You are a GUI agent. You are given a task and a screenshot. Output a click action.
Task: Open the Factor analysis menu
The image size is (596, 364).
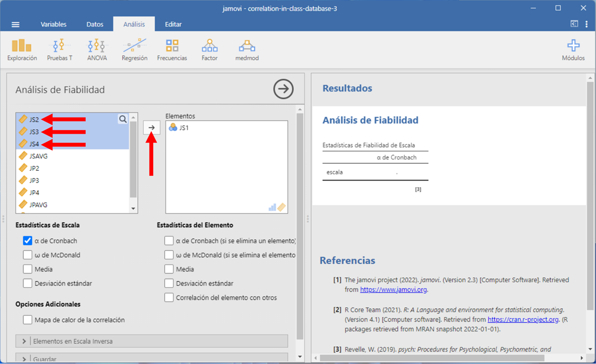tap(210, 50)
